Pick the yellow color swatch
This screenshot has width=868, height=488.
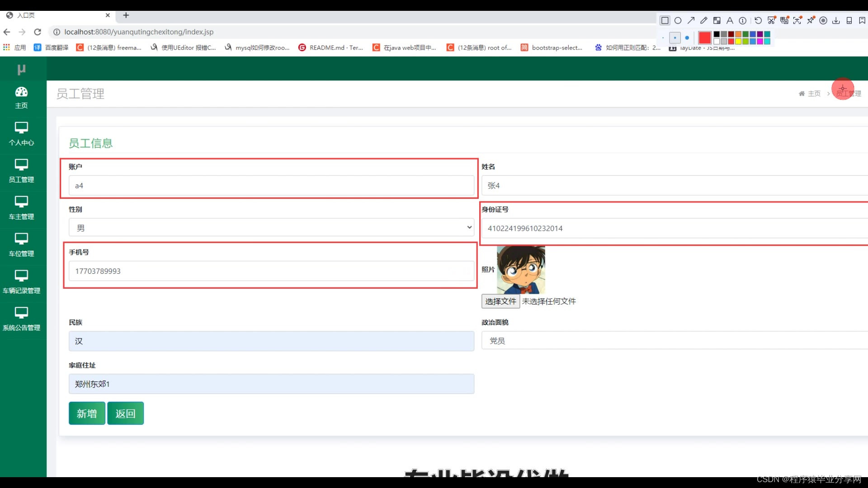tap(738, 41)
